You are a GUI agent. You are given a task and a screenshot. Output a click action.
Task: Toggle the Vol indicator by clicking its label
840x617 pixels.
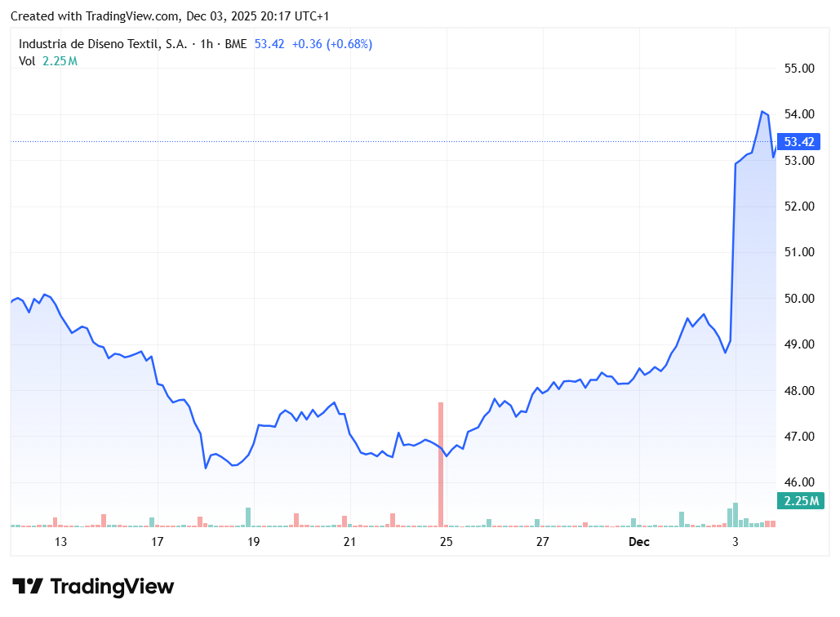pyautogui.click(x=26, y=60)
